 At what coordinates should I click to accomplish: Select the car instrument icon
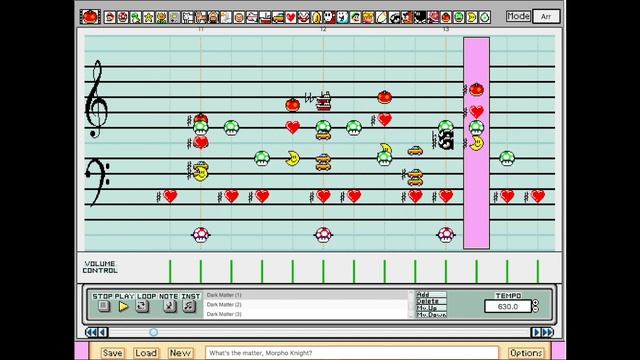pos(278,17)
